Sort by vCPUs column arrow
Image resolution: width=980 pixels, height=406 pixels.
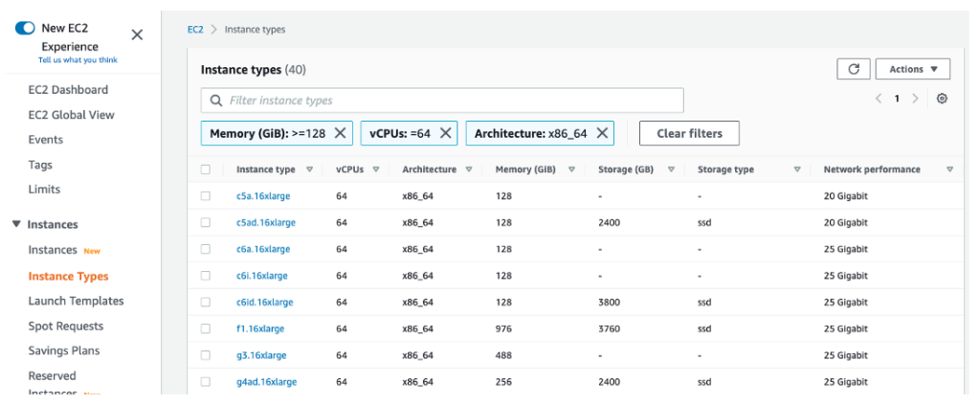point(376,169)
